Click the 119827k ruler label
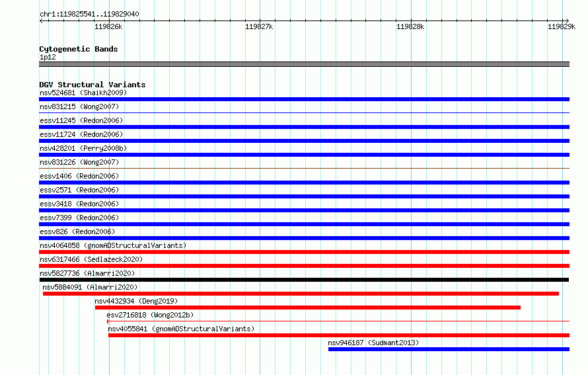Viewport: 588px width, 375px height. pos(259,26)
